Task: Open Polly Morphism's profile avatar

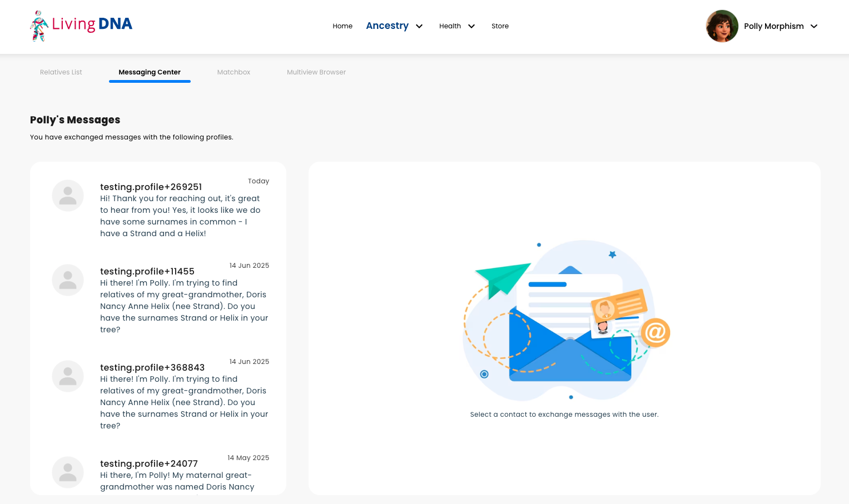Action: click(722, 26)
